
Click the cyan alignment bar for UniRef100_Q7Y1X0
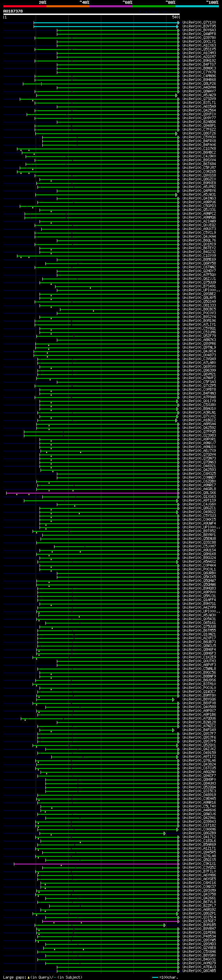coord(106,23)
